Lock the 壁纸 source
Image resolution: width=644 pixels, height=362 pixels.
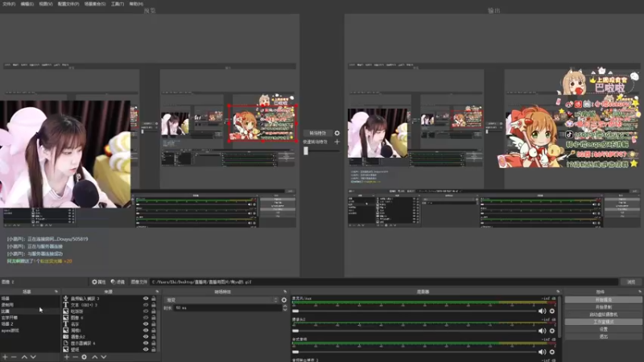(154, 349)
